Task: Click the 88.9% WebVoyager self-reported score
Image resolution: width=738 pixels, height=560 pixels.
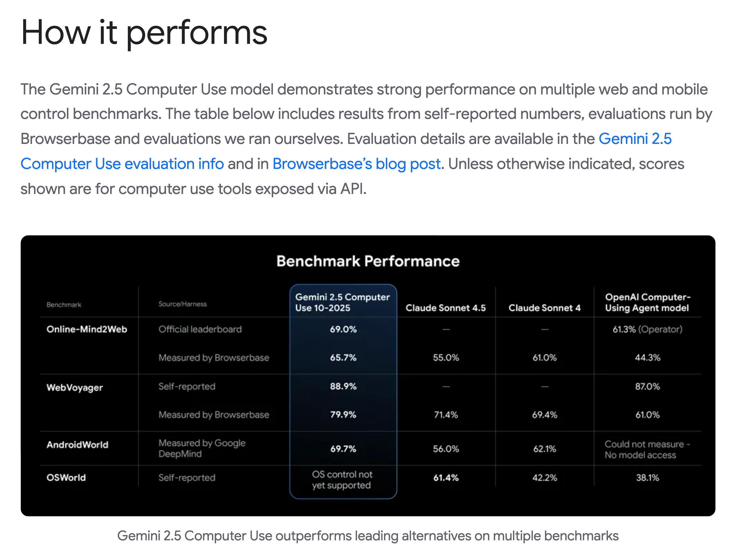Action: [343, 386]
